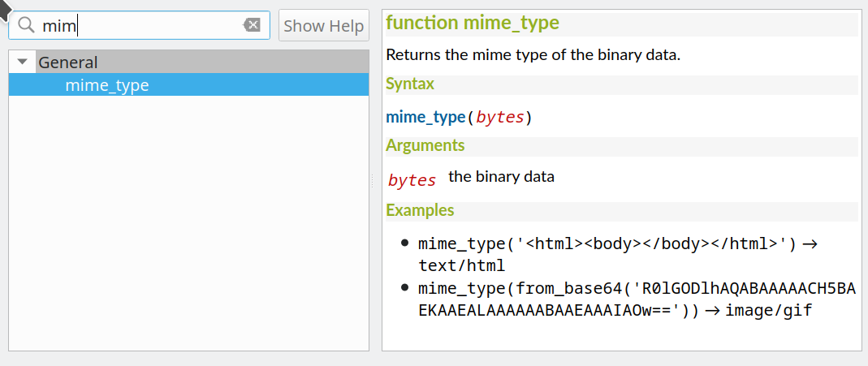868x366 pixels.
Task: Click the Examples section header
Action: (420, 210)
